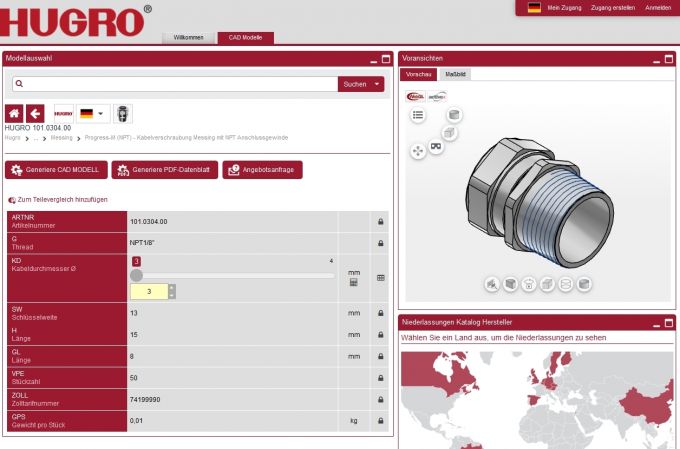
Task: Open the list menu icon in 3D preview
Action: click(x=419, y=115)
